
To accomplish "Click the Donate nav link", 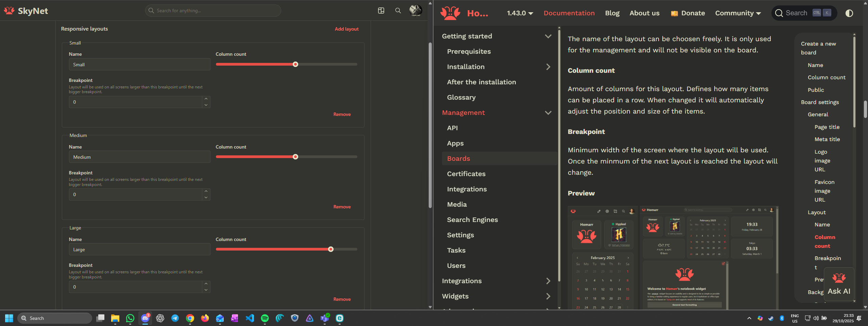I will click(688, 13).
